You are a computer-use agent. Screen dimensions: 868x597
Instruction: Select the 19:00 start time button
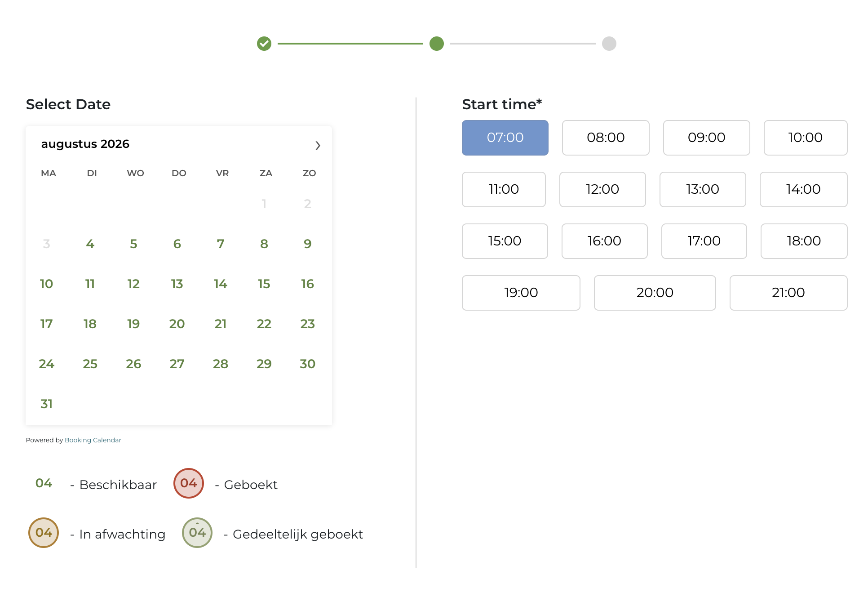coord(521,293)
